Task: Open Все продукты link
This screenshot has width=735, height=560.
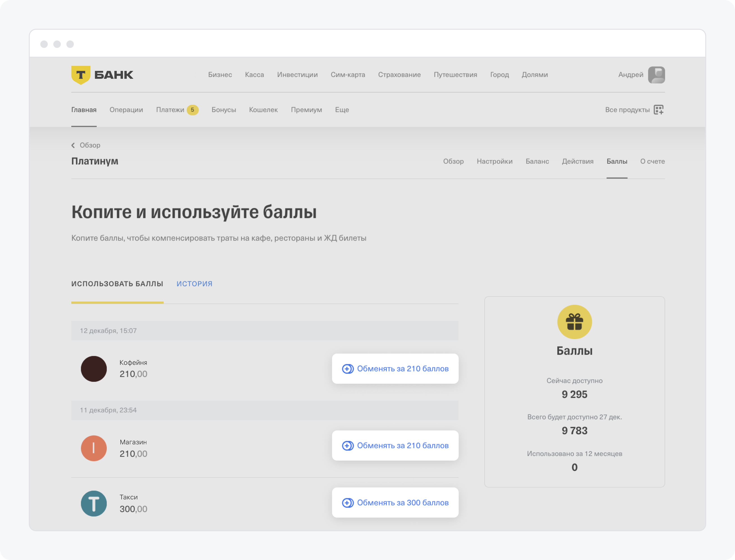Action: coord(627,110)
